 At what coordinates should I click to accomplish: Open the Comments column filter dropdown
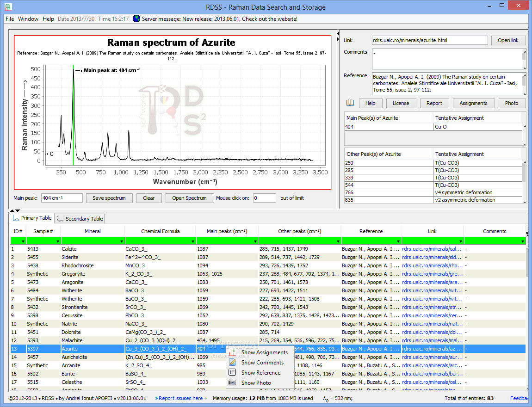522,241
